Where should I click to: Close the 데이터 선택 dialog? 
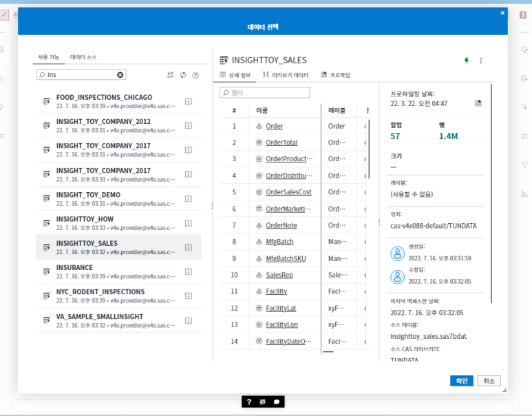coord(502,13)
